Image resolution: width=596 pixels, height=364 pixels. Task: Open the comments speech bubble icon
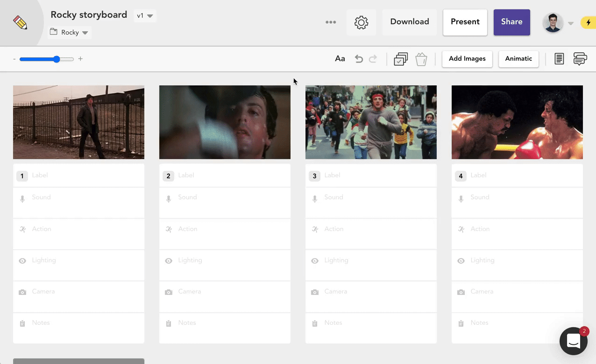tap(580, 59)
